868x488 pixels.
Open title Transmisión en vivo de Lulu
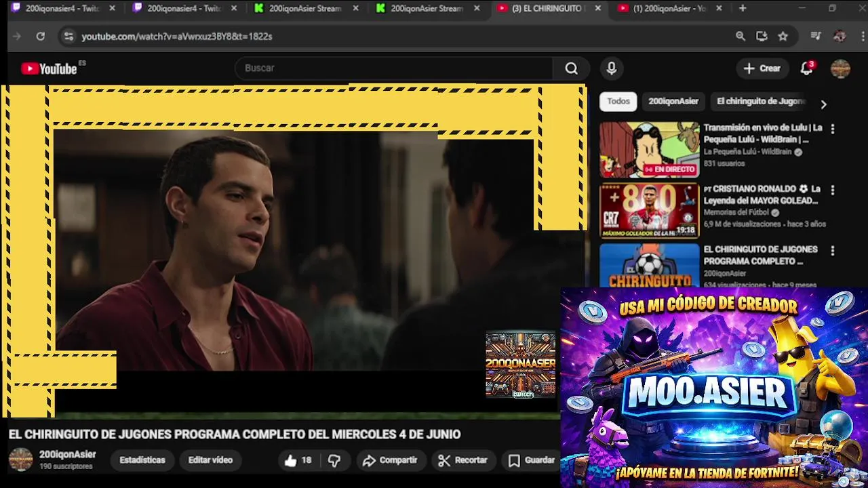(763, 134)
